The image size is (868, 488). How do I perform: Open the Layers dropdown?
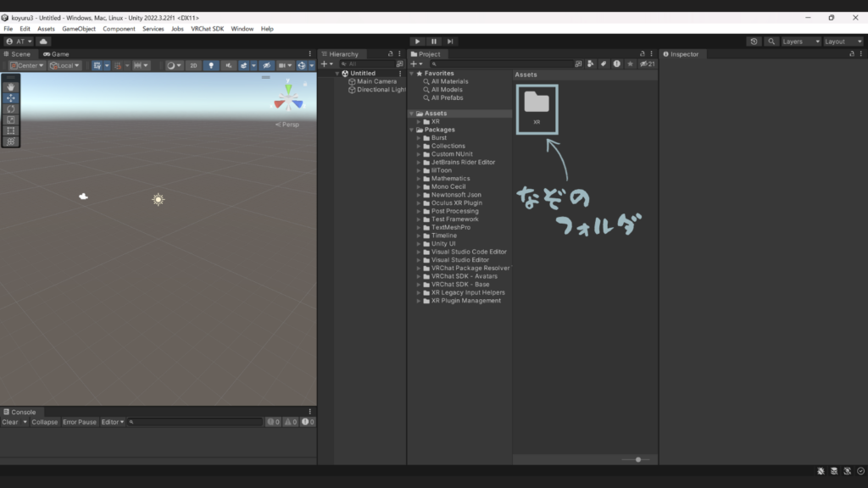[801, 41]
